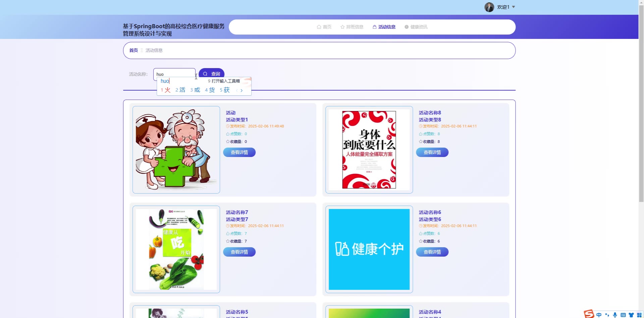644x318 pixels.
Task: Click the clock icon for 活动名称6
Action: pyautogui.click(x=421, y=226)
